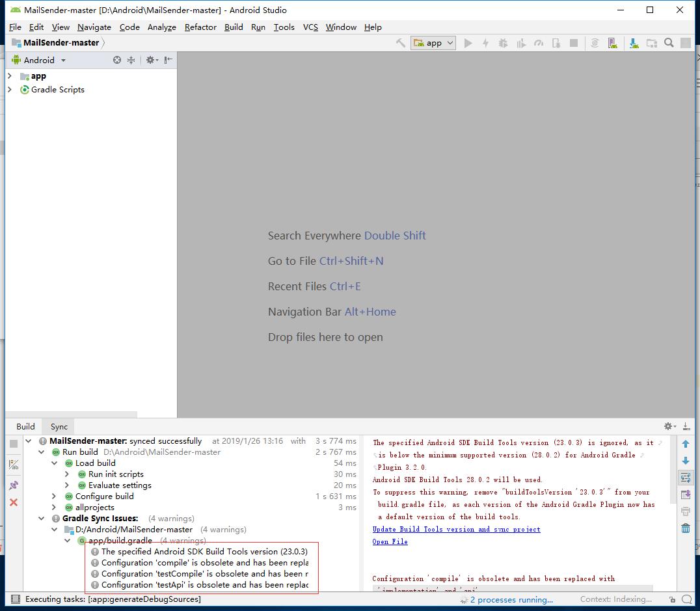
Task: Open the app run configuration dropdown
Action: (433, 43)
